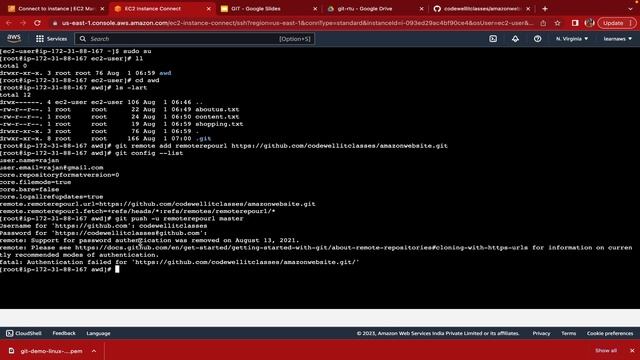
Task: Go forward in browser history
Action: coord(23,23)
